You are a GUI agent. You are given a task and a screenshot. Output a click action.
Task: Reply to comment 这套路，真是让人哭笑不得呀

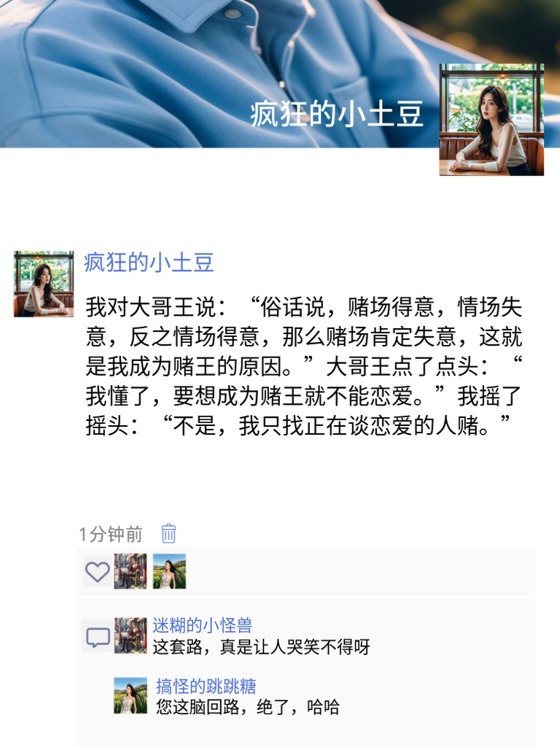coord(261,647)
